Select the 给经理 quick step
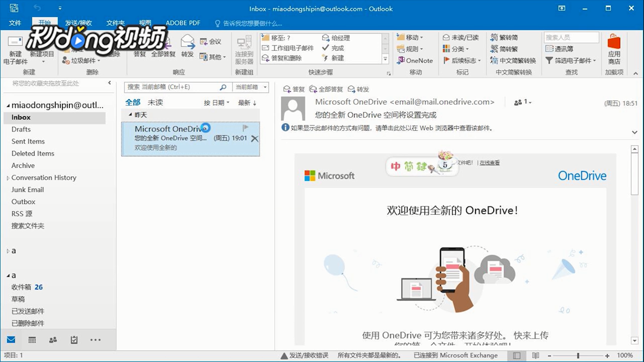 pos(336,38)
